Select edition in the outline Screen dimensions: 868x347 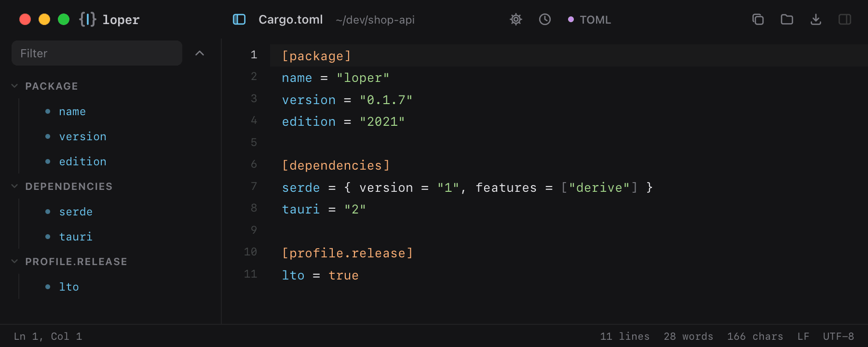pyautogui.click(x=82, y=161)
